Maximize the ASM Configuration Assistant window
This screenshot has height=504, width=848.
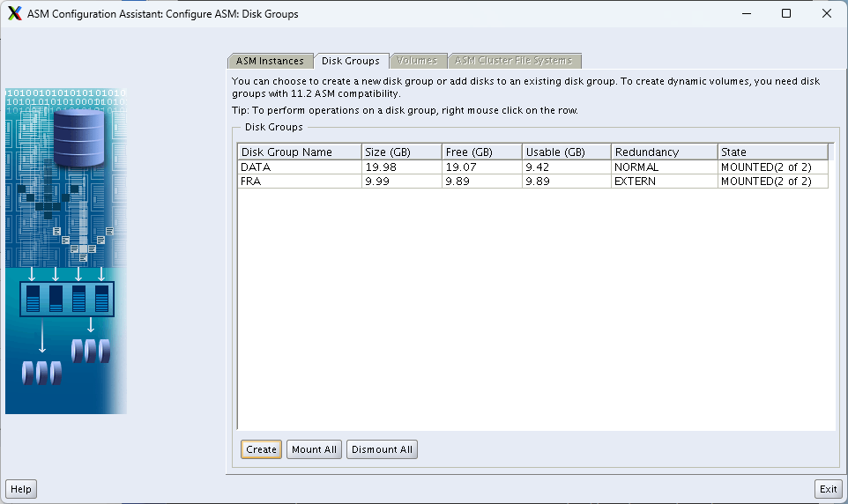[786, 13]
